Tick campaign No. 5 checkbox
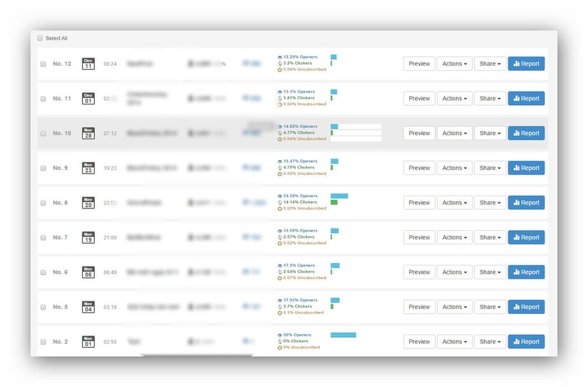This screenshot has height=387, width=588. point(43,307)
